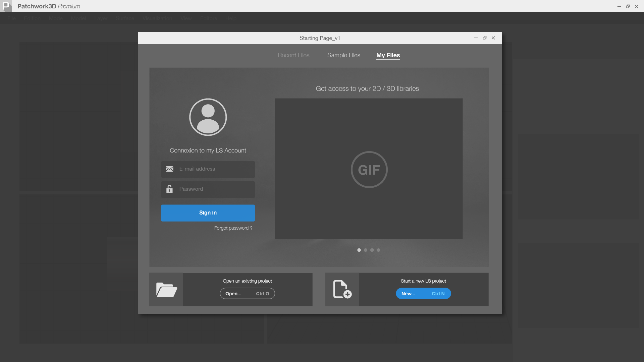Click the Start a new LS project label

pos(423,281)
